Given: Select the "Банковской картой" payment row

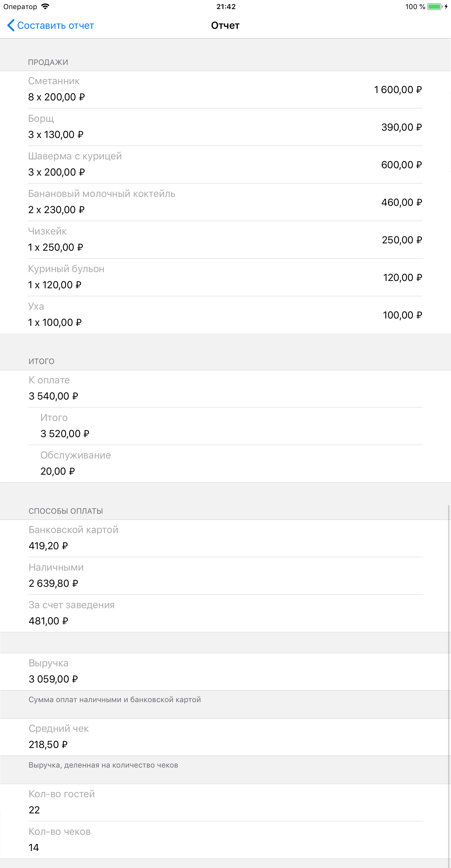Looking at the screenshot, I should 225,538.
